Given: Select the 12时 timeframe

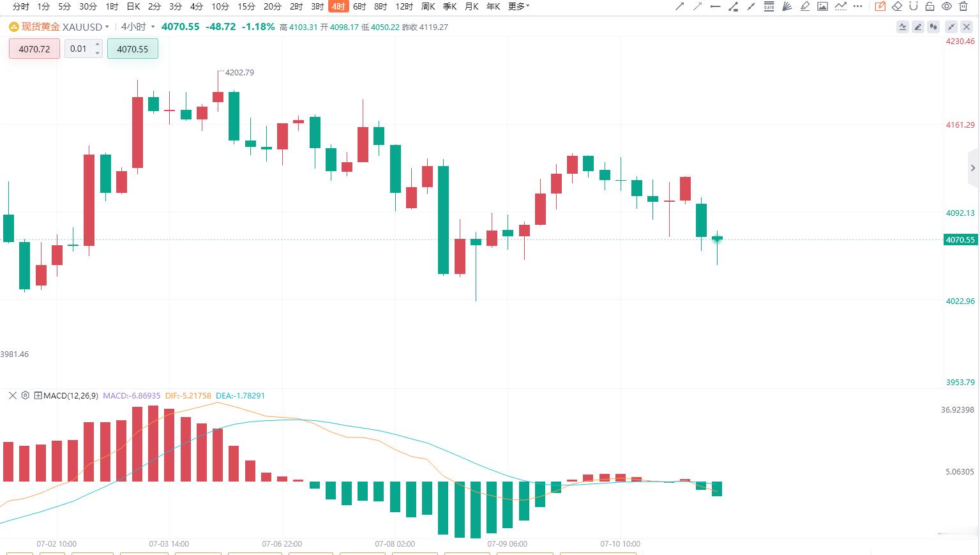Looking at the screenshot, I should [x=404, y=6].
